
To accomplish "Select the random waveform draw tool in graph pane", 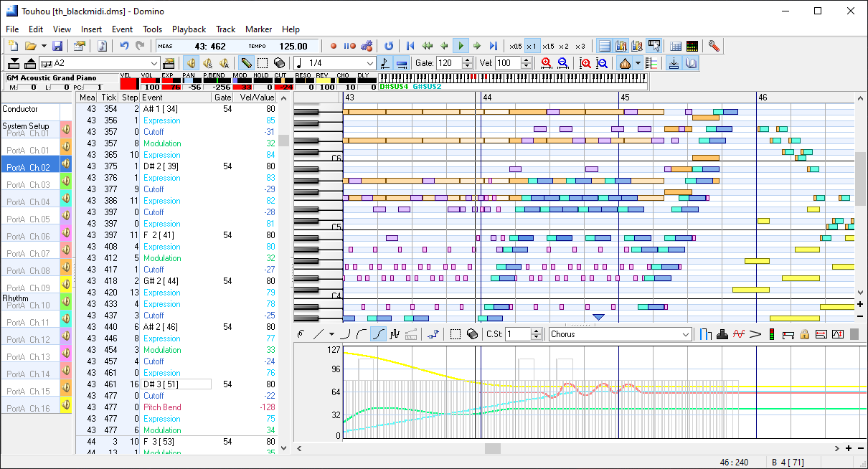I will coord(394,333).
